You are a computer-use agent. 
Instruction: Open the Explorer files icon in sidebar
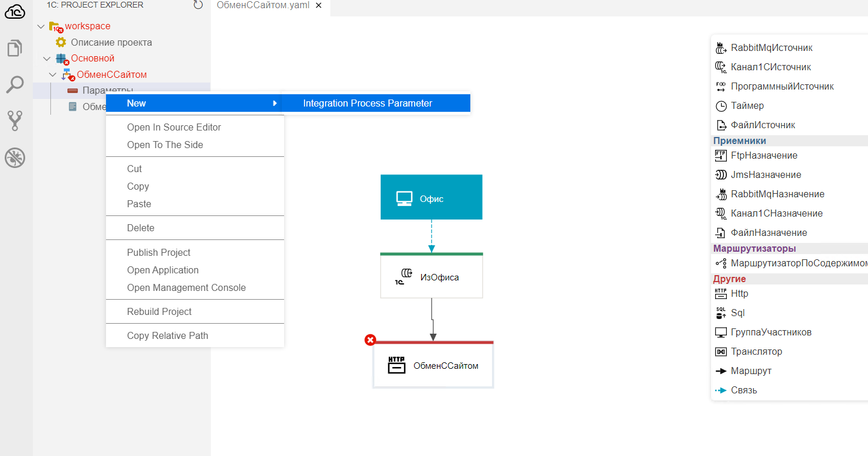pyautogui.click(x=15, y=49)
